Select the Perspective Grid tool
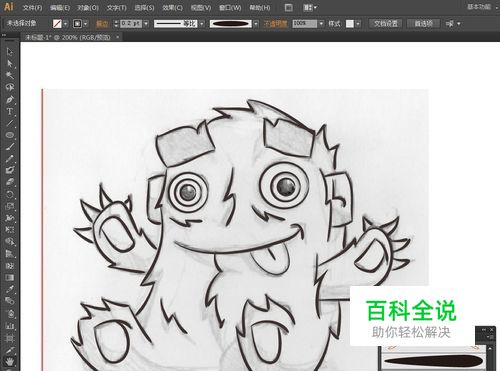The height and width of the screenshot is (371, 500). click(10, 254)
